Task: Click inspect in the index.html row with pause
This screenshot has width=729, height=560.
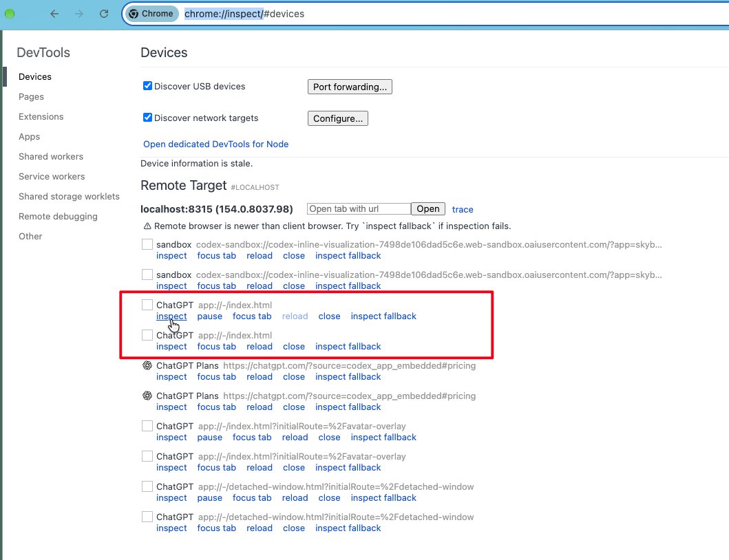Action: (x=171, y=316)
